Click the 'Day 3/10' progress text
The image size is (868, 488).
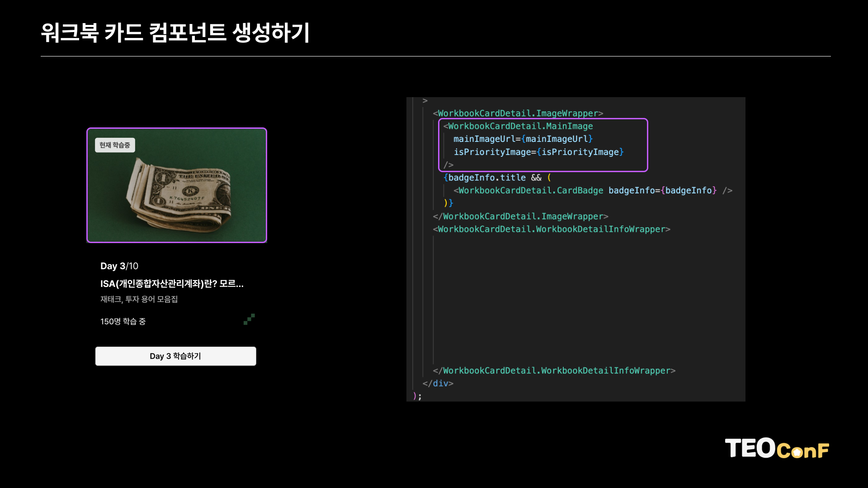(119, 266)
